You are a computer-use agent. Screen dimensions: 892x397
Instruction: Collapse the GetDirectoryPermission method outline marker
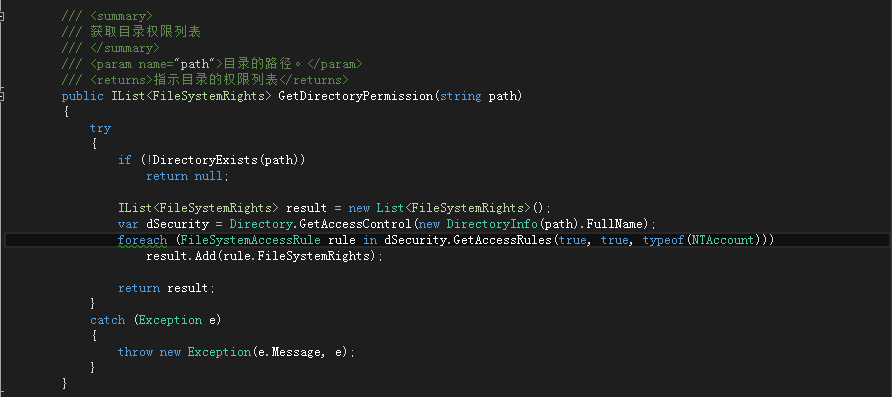click(x=2, y=96)
